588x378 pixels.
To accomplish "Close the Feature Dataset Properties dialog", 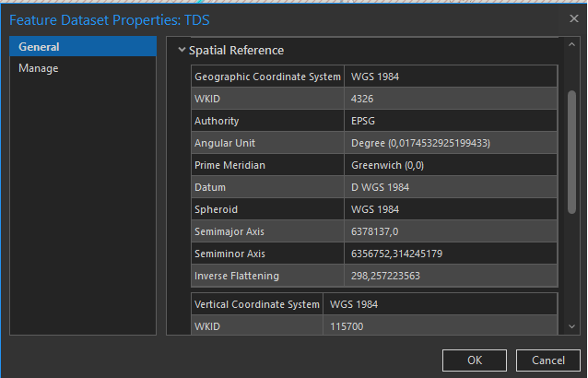I will click(573, 18).
